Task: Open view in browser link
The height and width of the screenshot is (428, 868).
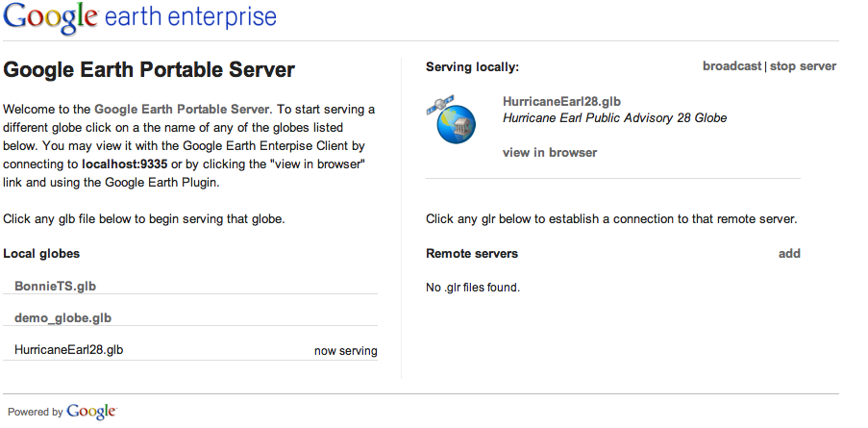Action: [550, 152]
